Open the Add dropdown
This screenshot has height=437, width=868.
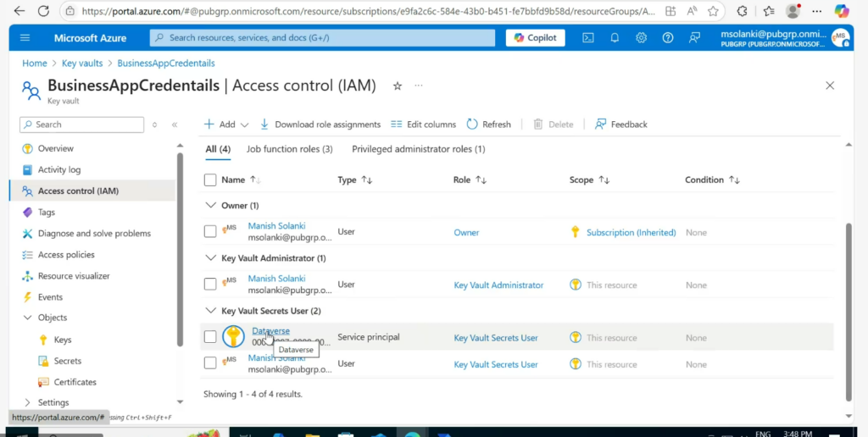pos(226,124)
